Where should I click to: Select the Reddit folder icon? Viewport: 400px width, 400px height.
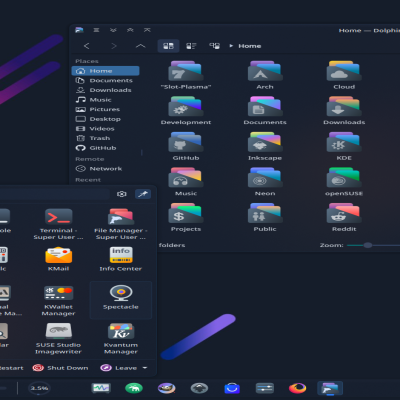click(344, 218)
